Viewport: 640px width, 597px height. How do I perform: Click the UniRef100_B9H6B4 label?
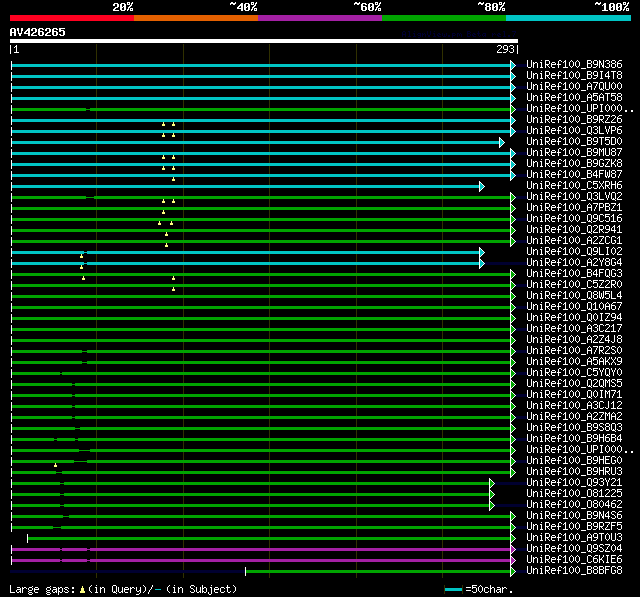tap(574, 439)
